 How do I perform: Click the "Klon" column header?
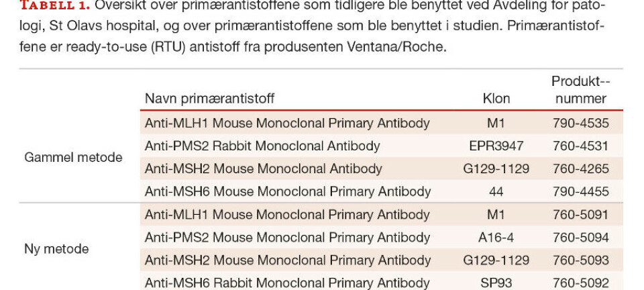tap(496, 99)
